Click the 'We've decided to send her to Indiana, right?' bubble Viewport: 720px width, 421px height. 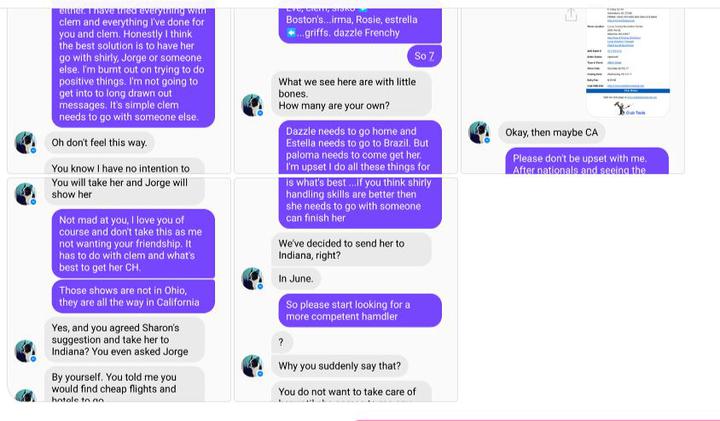[351, 249]
